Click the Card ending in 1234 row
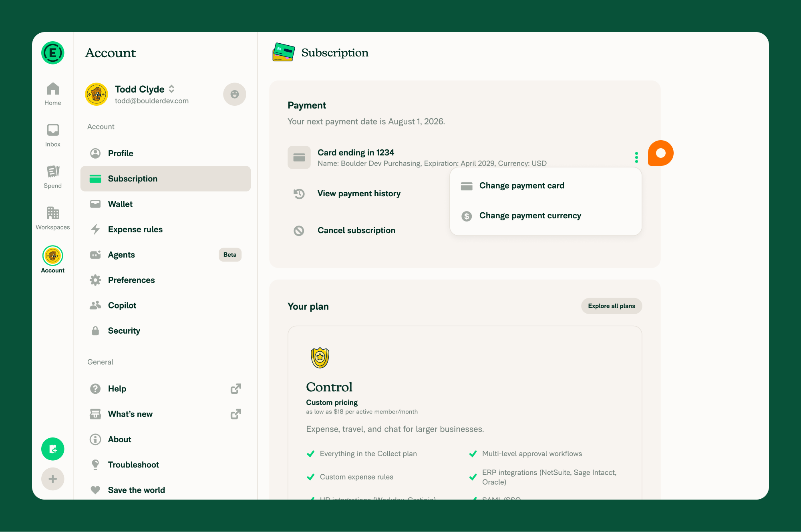 [x=465, y=157]
